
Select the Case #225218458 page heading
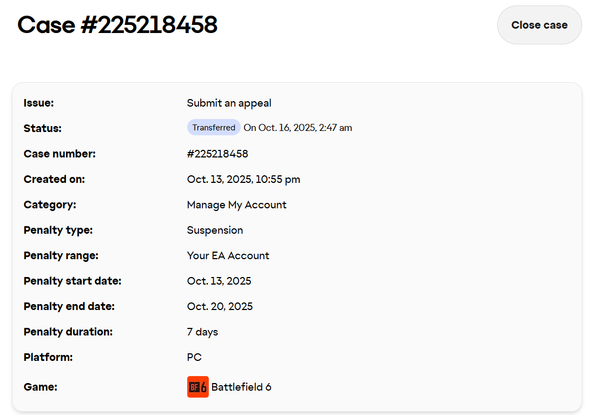pos(118,25)
